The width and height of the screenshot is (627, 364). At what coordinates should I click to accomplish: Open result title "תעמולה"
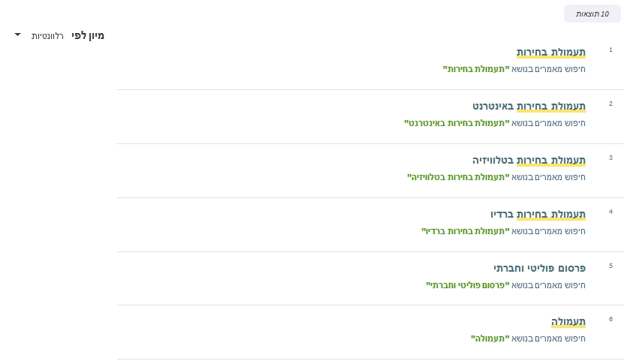click(568, 321)
